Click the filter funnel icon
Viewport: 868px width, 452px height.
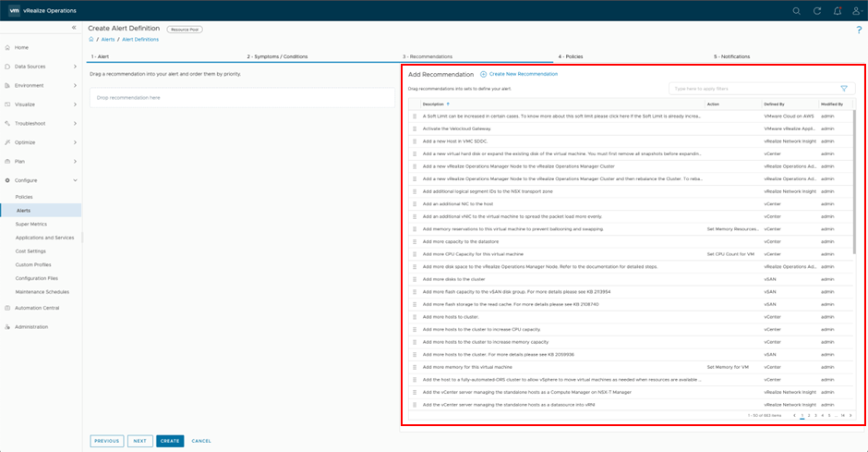844,89
